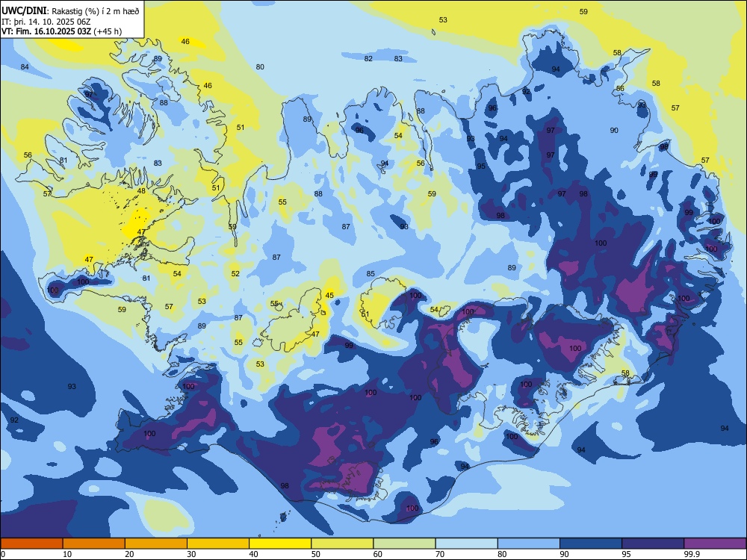This screenshot has height=560, width=747.
Task: Click the map value '52'
Action: pyautogui.click(x=235, y=274)
